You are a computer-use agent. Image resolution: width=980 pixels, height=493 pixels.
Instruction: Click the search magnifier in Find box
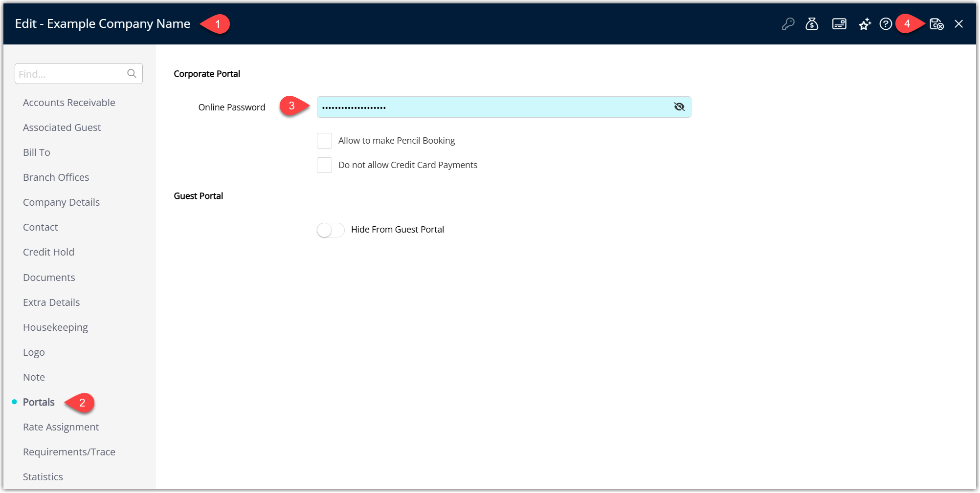pyautogui.click(x=132, y=74)
